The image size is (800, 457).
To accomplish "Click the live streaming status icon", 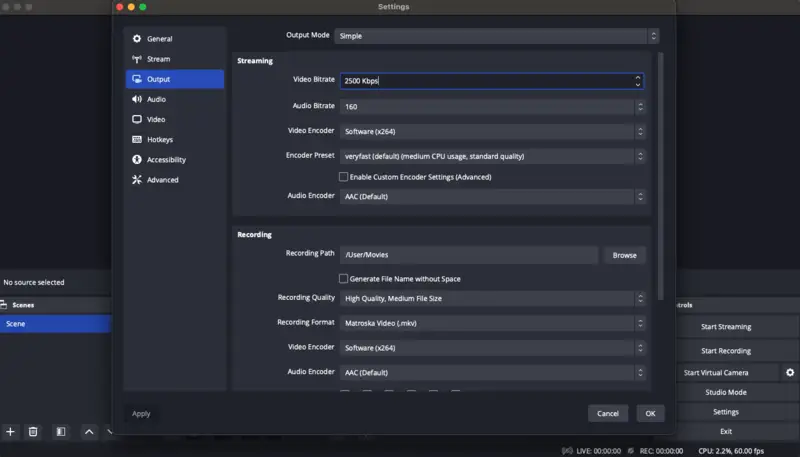I will click(x=567, y=451).
